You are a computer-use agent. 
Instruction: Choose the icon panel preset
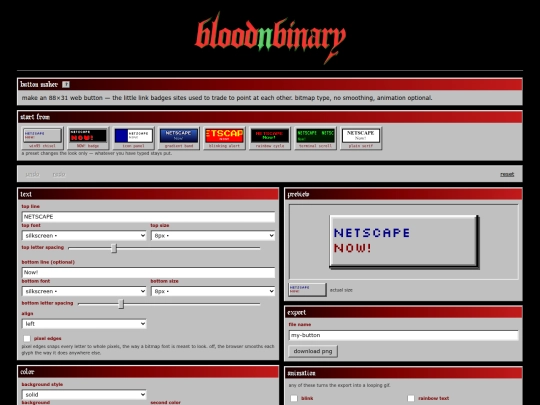coord(133,138)
